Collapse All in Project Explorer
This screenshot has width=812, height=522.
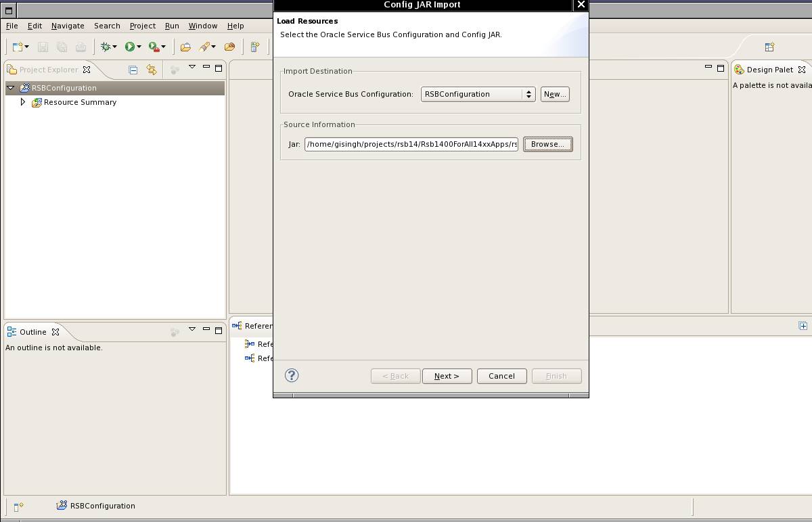tap(133, 70)
